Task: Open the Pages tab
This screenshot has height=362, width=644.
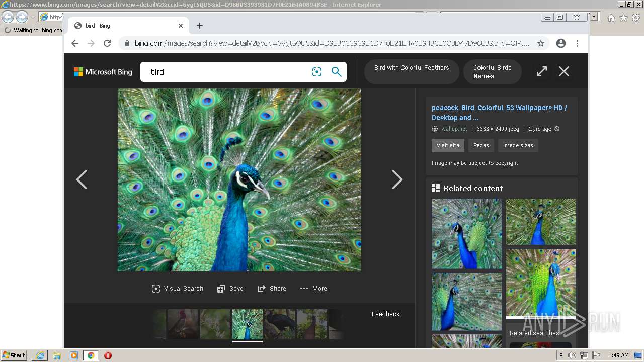Action: tap(481, 145)
